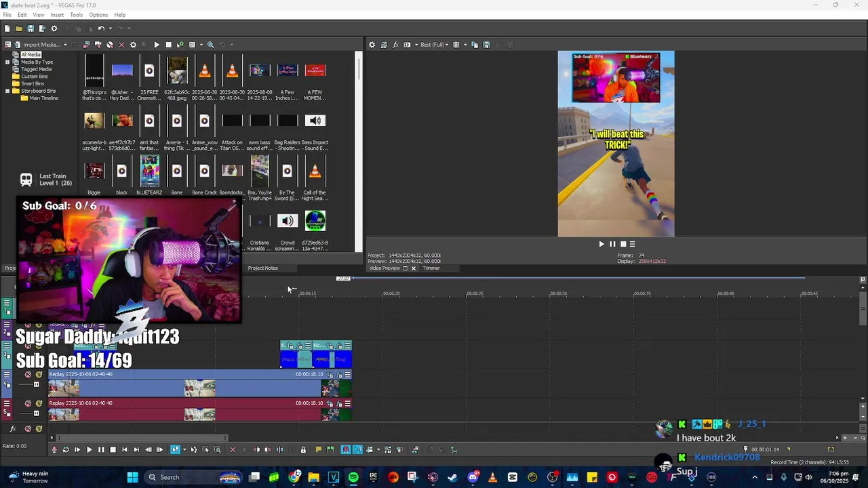Click the Video Output FX fx icon in preview
868x488 pixels.
click(395, 45)
